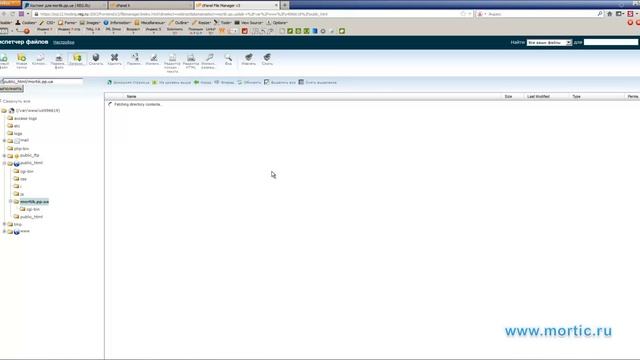This screenshot has width=640, height=360.
Task: Click Выделить все (Select all) checkbox action
Action: (x=280, y=82)
